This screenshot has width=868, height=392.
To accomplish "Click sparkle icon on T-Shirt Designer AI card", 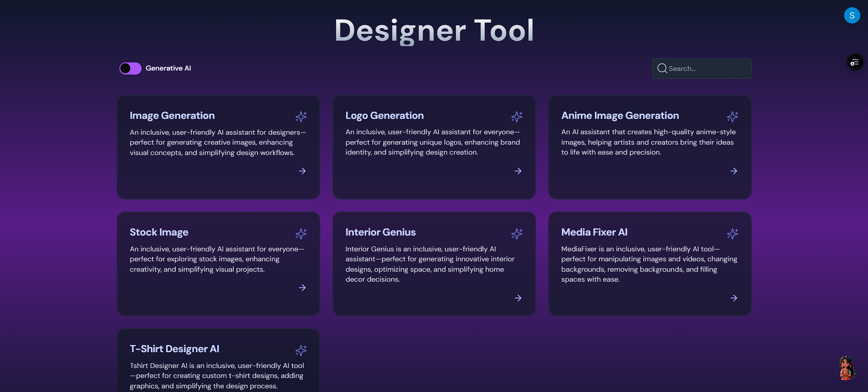I will [x=301, y=350].
